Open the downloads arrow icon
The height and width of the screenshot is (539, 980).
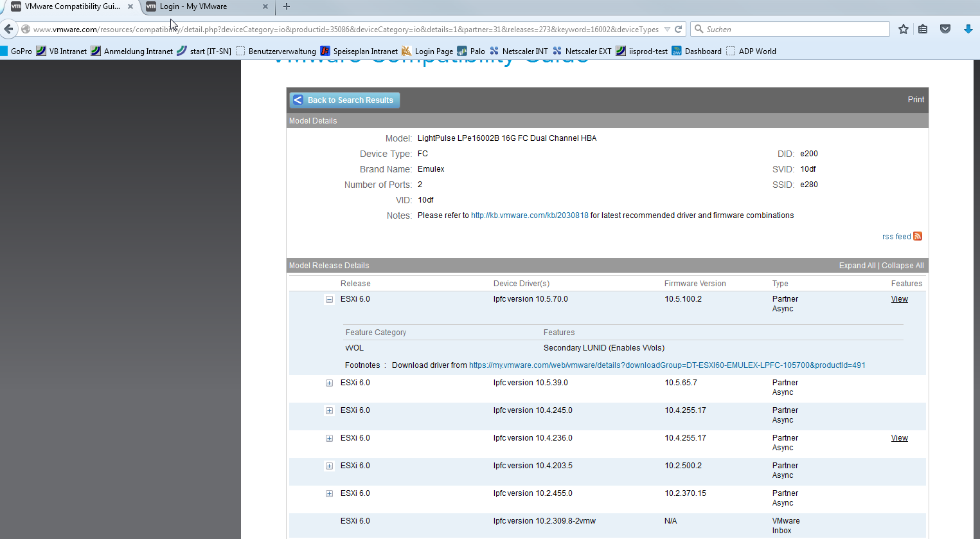point(968,29)
